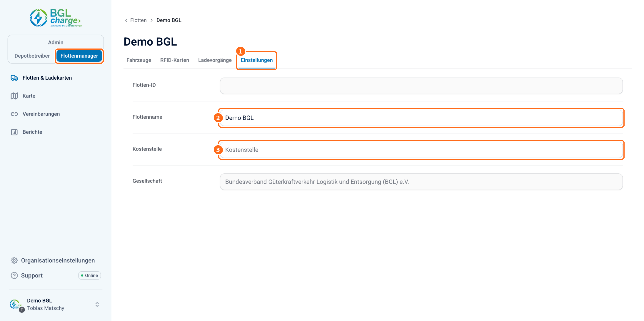Click the BGL charge logo
Image resolution: width=644 pixels, height=321 pixels.
point(56,18)
